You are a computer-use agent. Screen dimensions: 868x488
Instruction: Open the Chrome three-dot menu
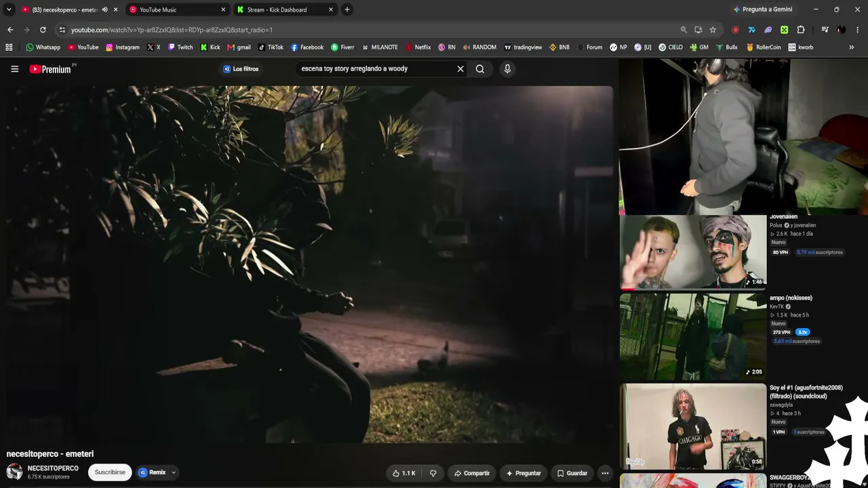(x=858, y=30)
